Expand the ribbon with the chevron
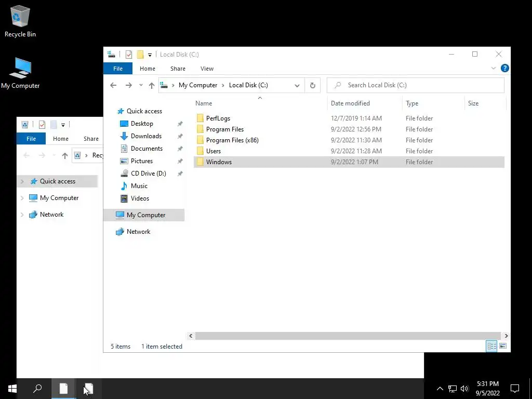The width and height of the screenshot is (532, 399). (x=494, y=68)
